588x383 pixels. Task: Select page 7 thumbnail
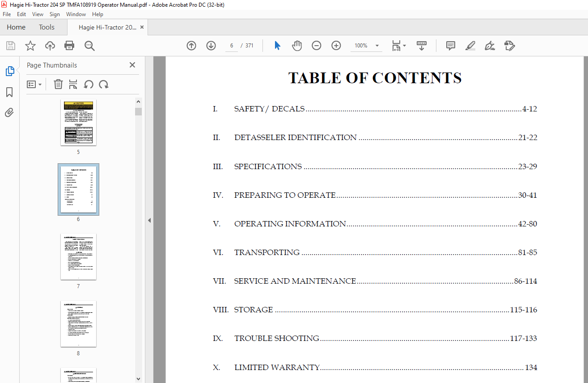78,256
